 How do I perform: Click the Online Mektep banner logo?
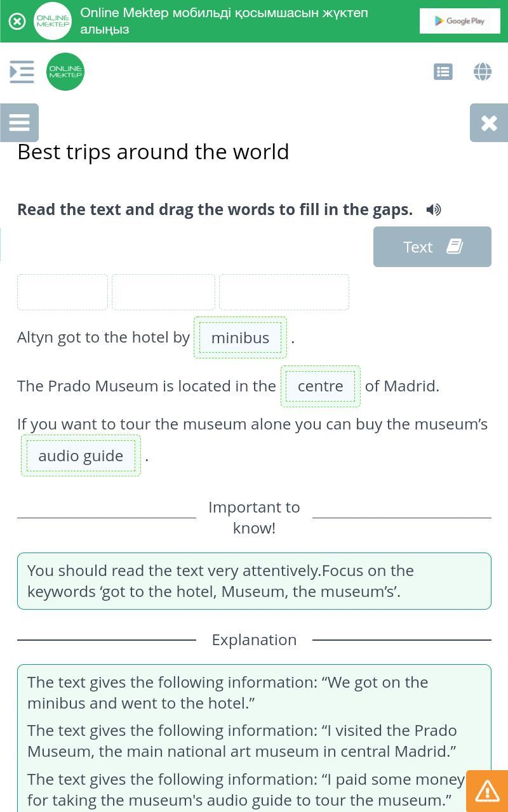tap(53, 21)
